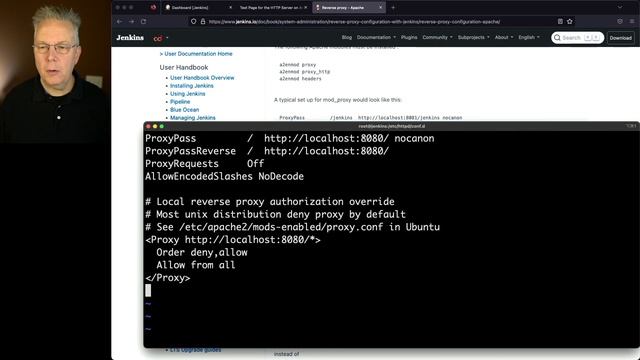
Task: Click the '<Proxy http://localhost:8080/*>' line
Action: [233, 240]
